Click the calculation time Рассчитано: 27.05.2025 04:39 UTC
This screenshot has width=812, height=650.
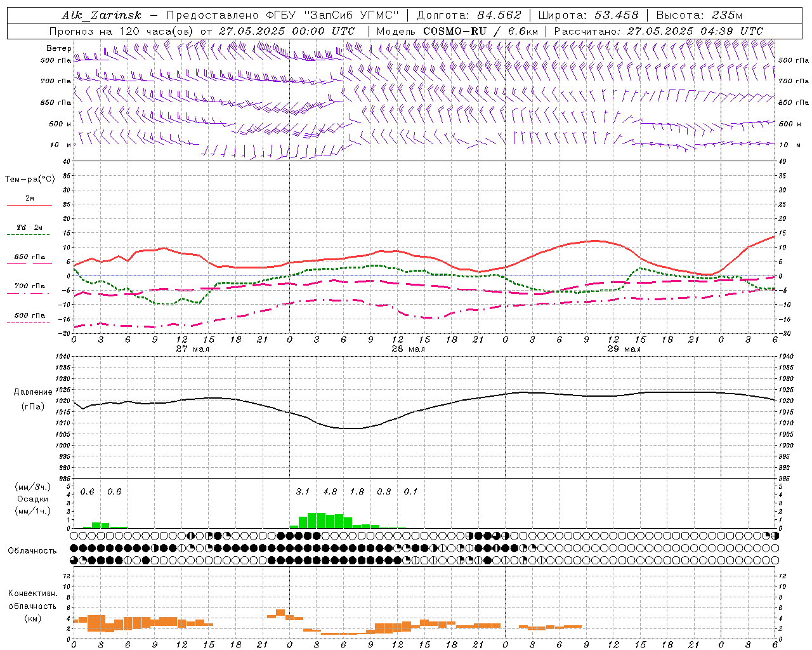[658, 30]
